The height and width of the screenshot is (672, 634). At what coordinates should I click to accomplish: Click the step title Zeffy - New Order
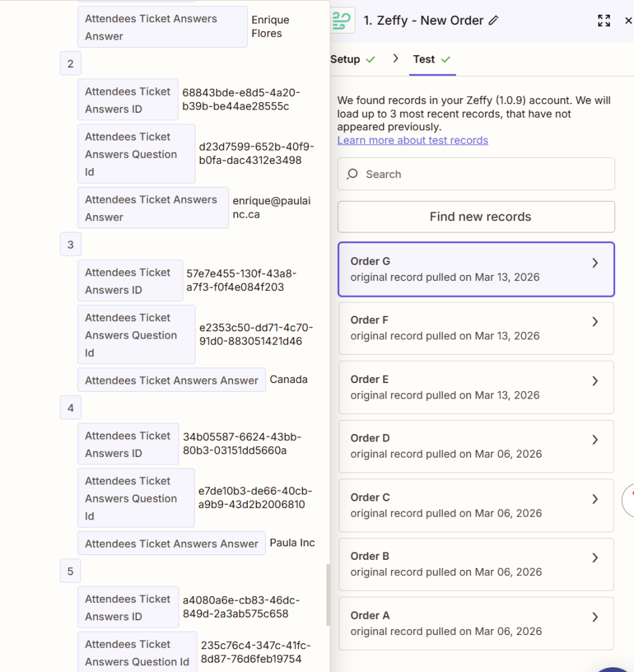pos(423,20)
